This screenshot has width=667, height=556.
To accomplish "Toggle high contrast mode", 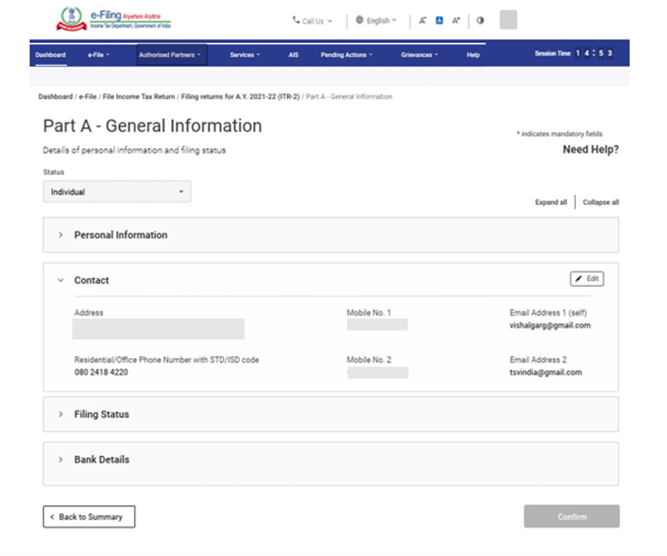I will [480, 20].
